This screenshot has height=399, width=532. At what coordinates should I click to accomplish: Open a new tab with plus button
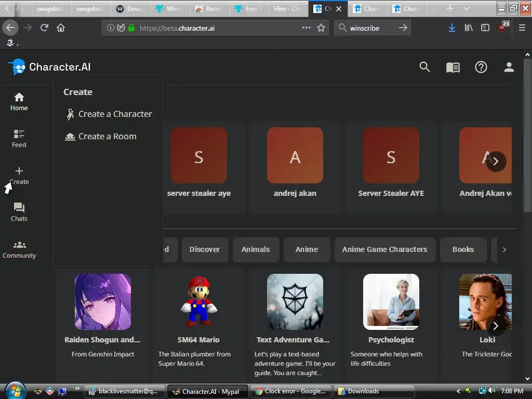click(450, 8)
